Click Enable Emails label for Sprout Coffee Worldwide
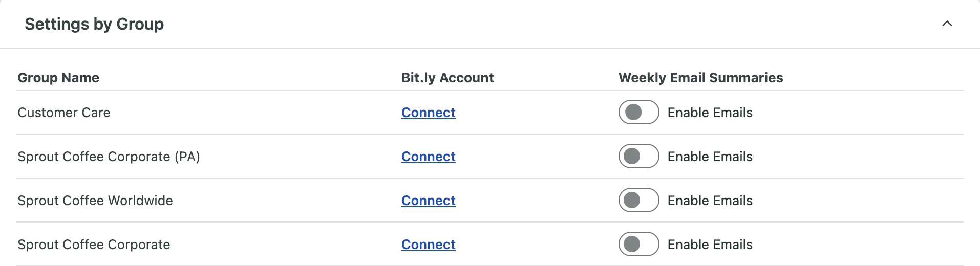 [x=710, y=201]
